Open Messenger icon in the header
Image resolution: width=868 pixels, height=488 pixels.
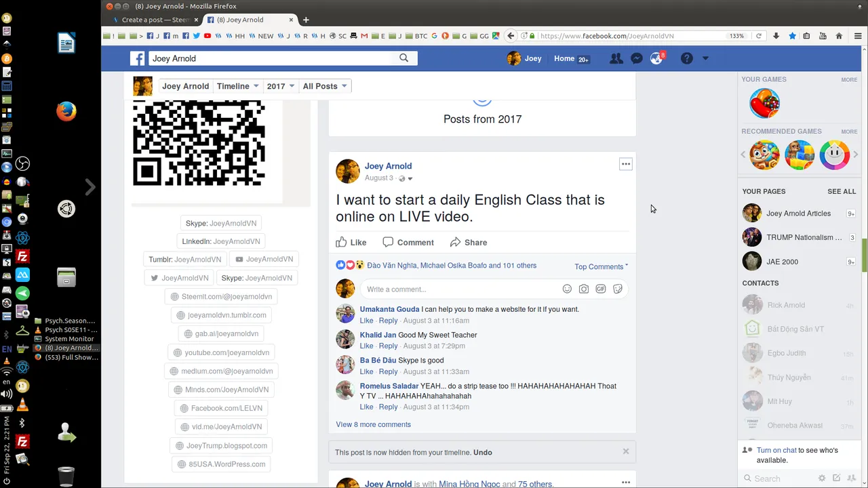pos(636,58)
